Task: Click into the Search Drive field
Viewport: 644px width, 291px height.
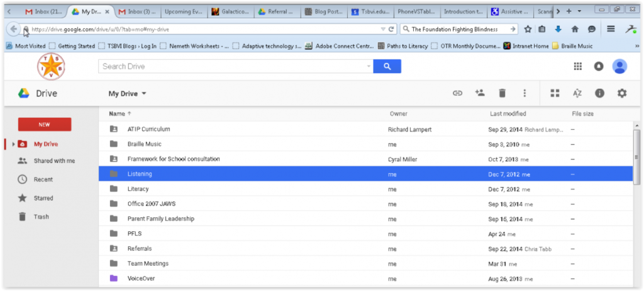Action: pyautogui.click(x=233, y=66)
